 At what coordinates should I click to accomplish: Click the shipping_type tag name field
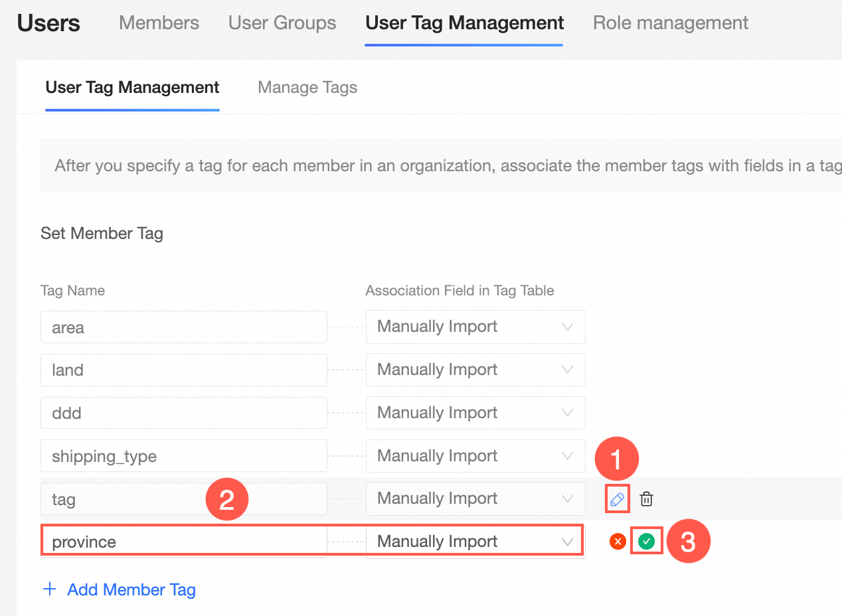coord(183,456)
